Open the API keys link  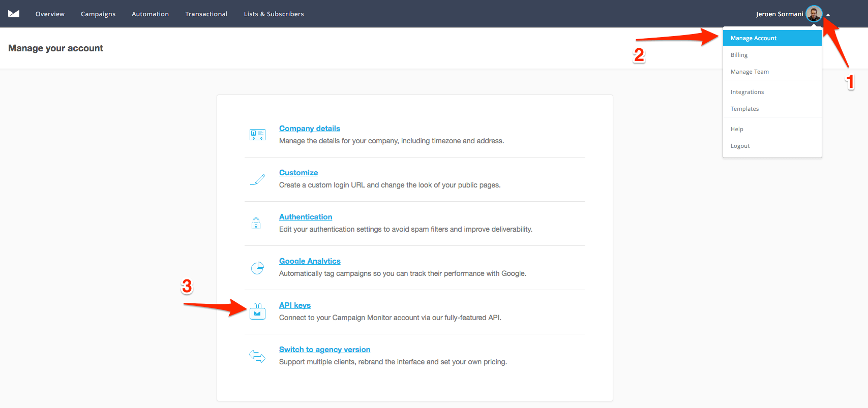[x=295, y=305]
